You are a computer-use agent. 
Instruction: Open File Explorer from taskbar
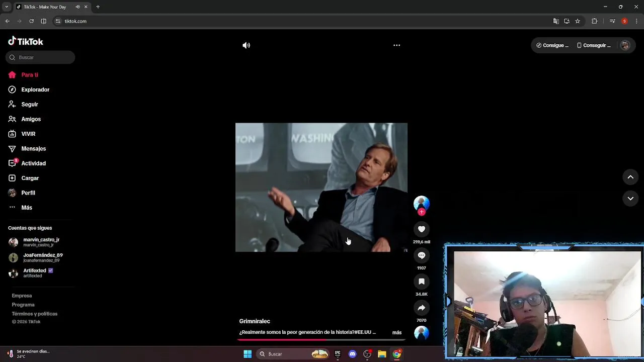pyautogui.click(x=382, y=354)
